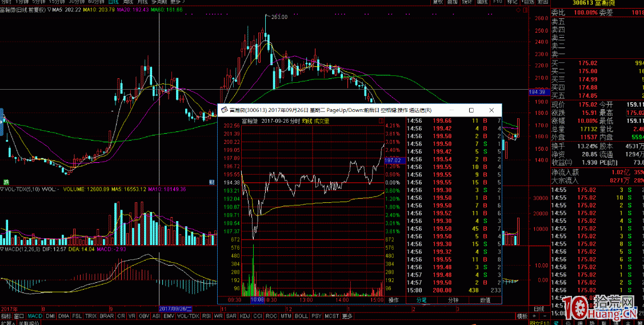Viewport: 644px width, 325px height.
Task: Click 操作 button in intraday popup
Action: coord(394,300)
